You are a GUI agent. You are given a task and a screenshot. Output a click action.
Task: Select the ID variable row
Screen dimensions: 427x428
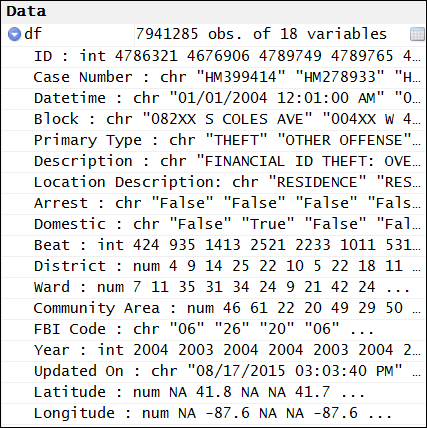[213, 56]
